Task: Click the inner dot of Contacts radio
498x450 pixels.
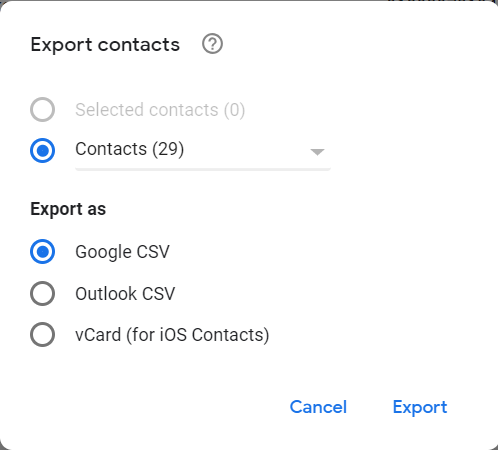Action: pos(42,150)
